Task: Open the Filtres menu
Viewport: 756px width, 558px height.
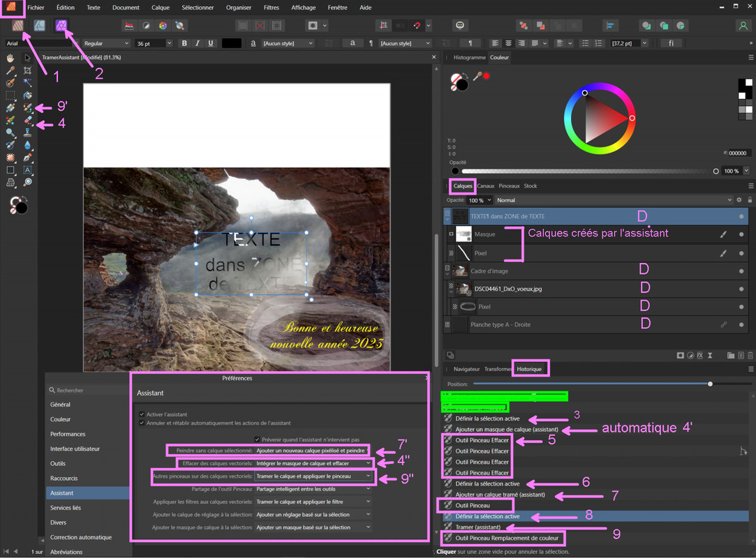Action: pos(272,7)
